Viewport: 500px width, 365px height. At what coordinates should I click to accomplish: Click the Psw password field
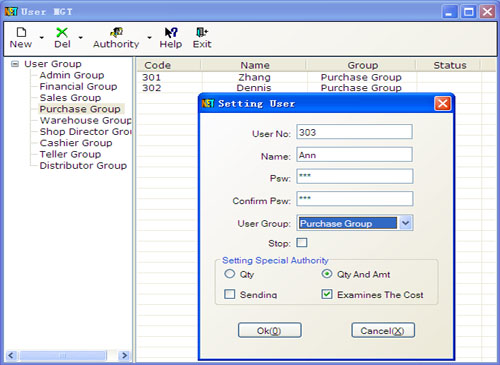point(354,176)
